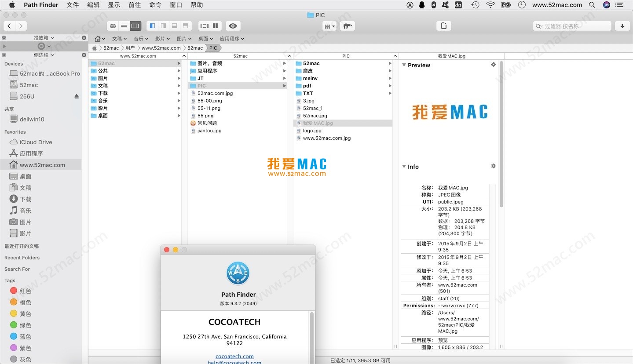
Task: Click the Apple icon in the path bar
Action: (95, 48)
